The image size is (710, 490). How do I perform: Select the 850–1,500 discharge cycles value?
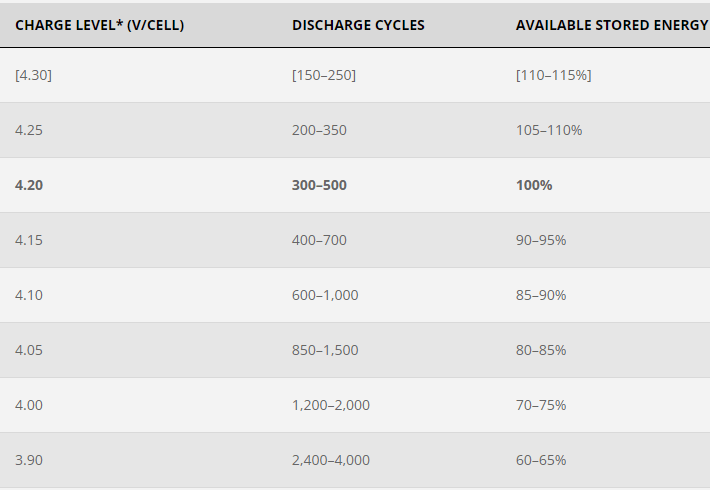[x=325, y=350]
